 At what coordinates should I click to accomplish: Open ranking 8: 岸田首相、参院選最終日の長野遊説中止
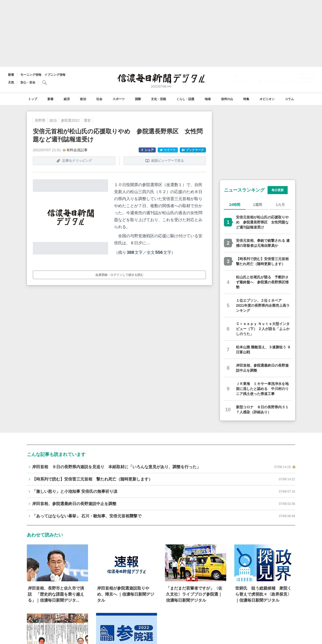coord(258,368)
